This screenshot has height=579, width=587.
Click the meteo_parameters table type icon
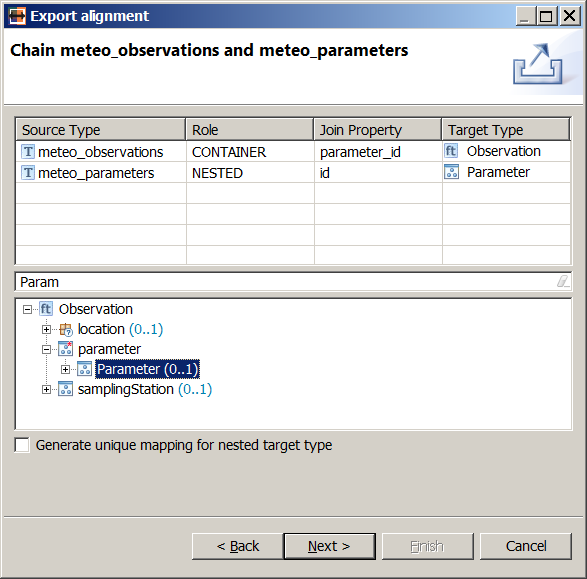(28, 173)
